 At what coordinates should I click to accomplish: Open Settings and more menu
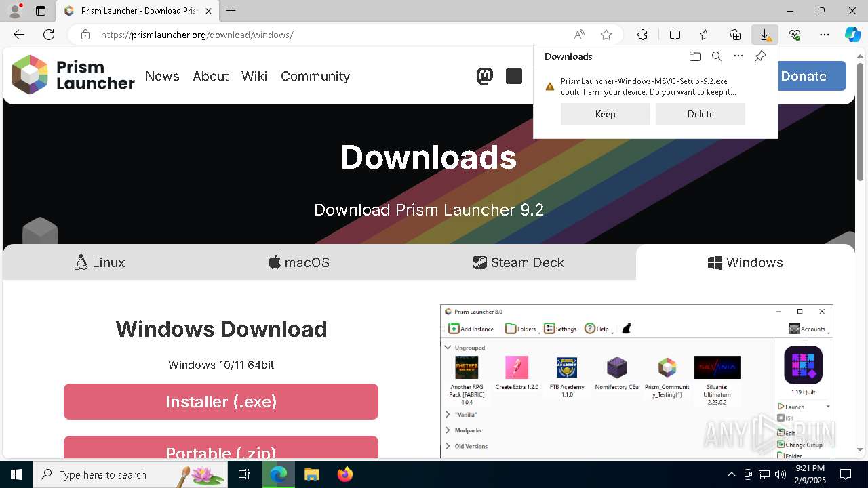point(825,35)
